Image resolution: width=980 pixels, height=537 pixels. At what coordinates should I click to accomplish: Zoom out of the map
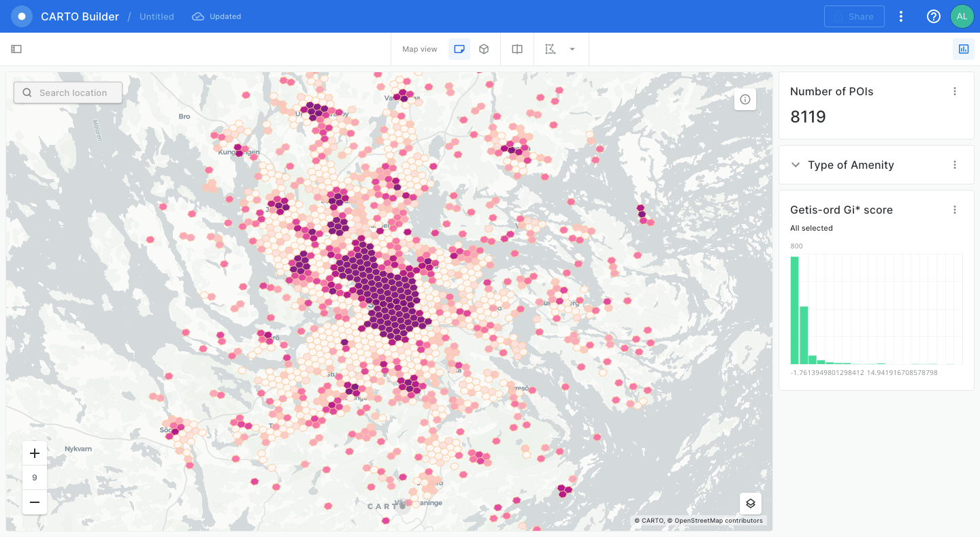click(35, 502)
